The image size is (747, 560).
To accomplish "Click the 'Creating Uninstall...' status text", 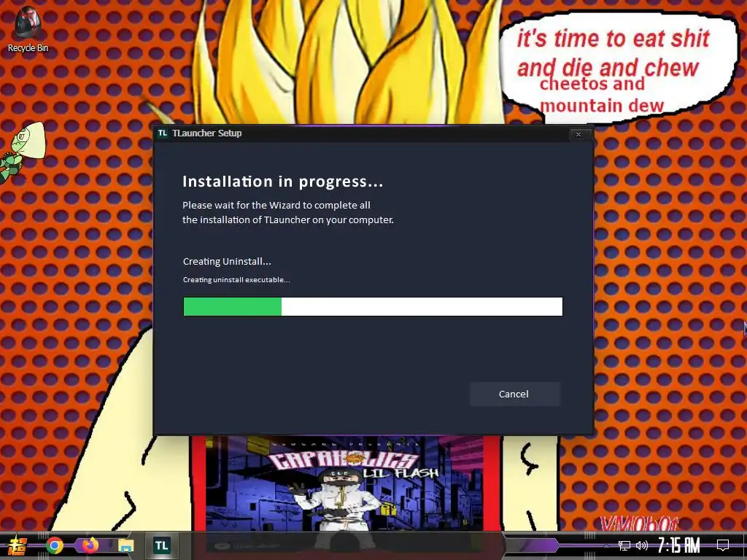I will 227,262.
